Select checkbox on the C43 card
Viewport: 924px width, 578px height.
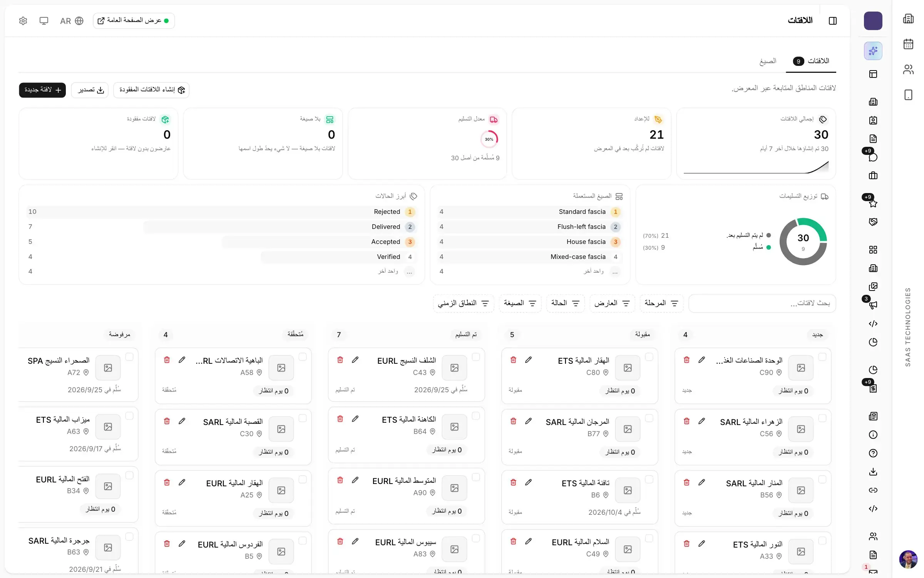point(476,357)
